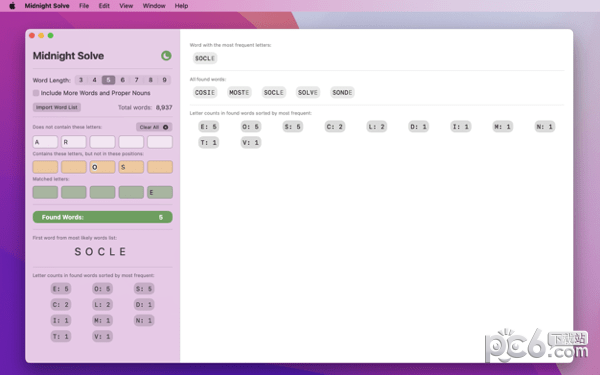The height and width of the screenshot is (375, 600).
Task: Set word length to 8
Action: click(150, 80)
